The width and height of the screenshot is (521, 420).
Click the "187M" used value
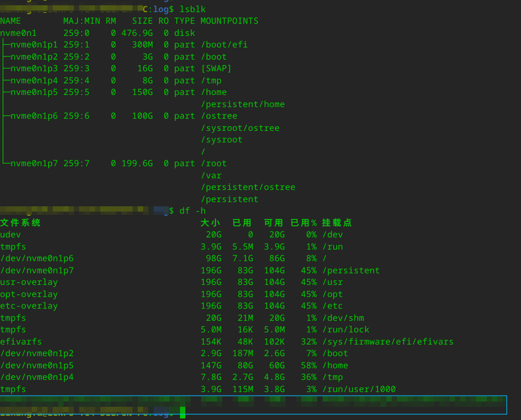click(243, 354)
